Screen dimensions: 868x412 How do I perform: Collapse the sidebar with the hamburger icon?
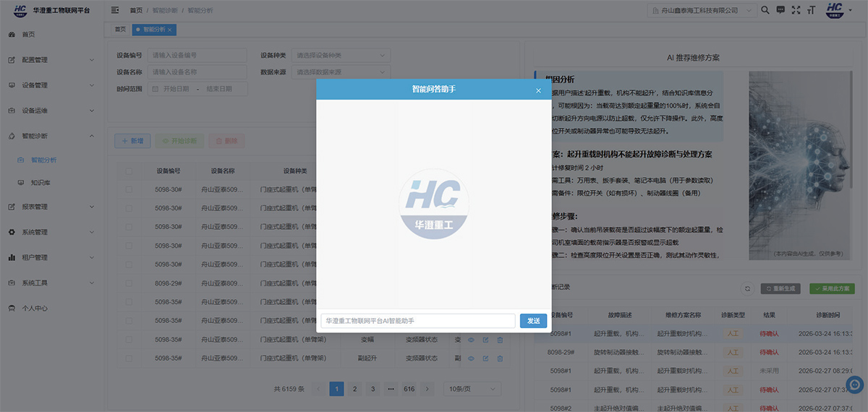pos(115,10)
